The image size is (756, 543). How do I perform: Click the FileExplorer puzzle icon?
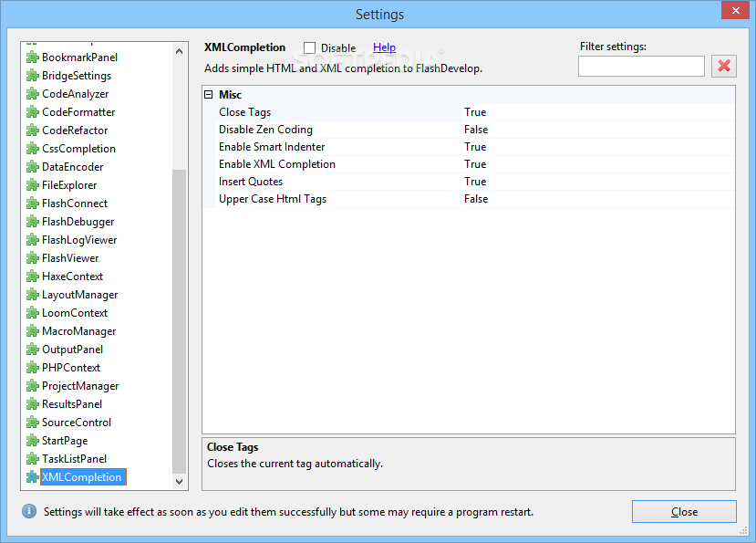tap(32, 185)
